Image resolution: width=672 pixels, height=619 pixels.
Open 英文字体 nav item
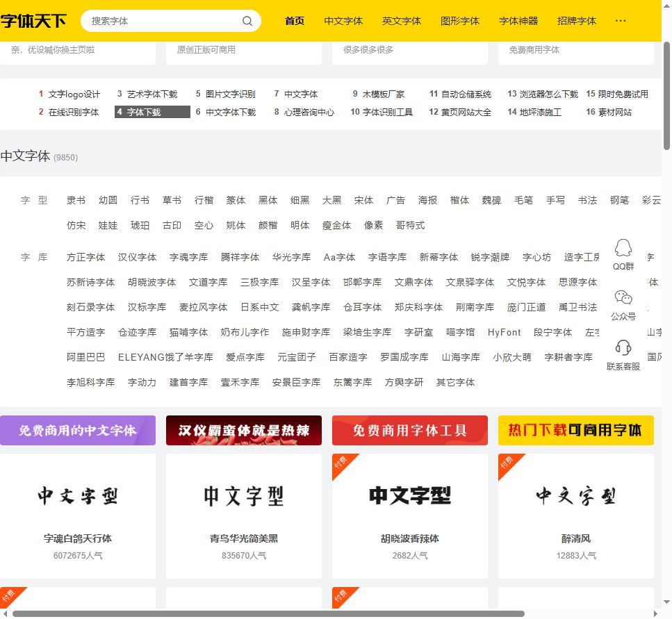pos(402,21)
